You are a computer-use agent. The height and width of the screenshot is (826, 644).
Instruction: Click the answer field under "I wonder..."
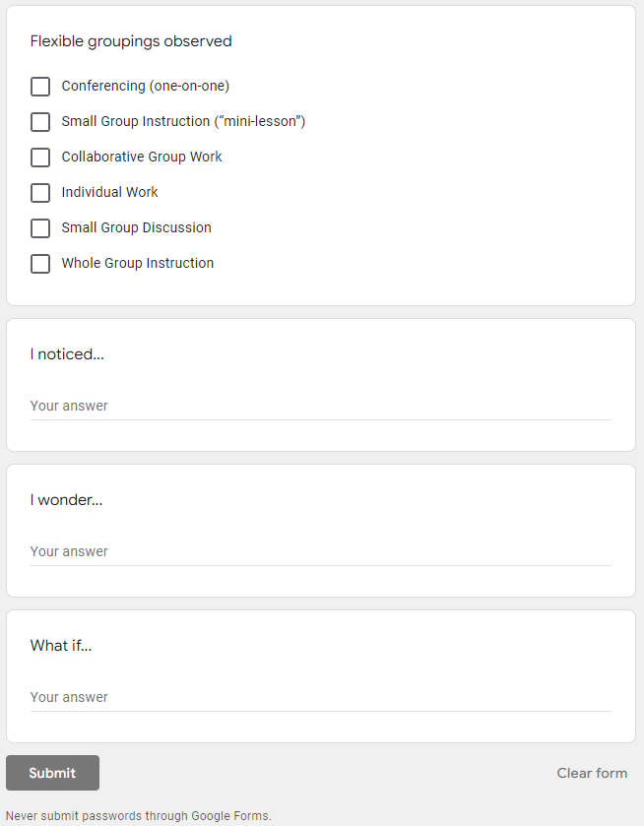[320, 551]
